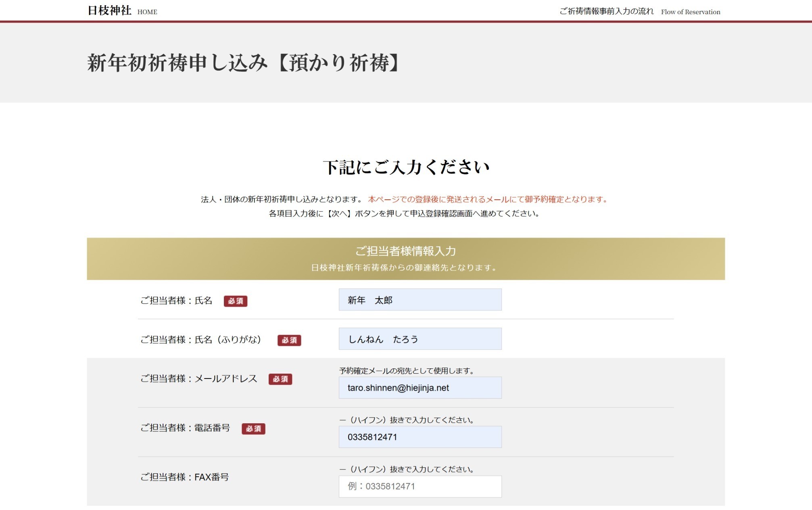
Task: Click the 下記にご入力ください heading
Action: pos(406,167)
